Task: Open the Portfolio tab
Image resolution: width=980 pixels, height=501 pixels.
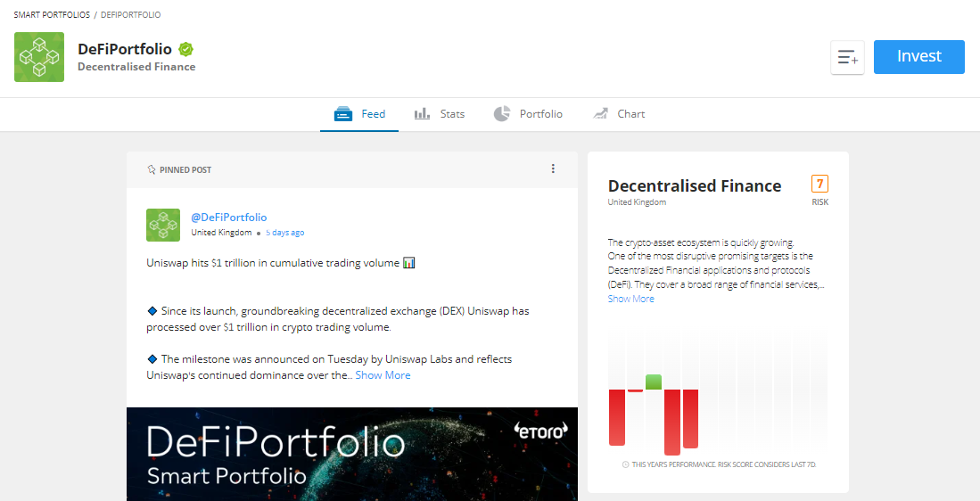Action: pyautogui.click(x=528, y=114)
